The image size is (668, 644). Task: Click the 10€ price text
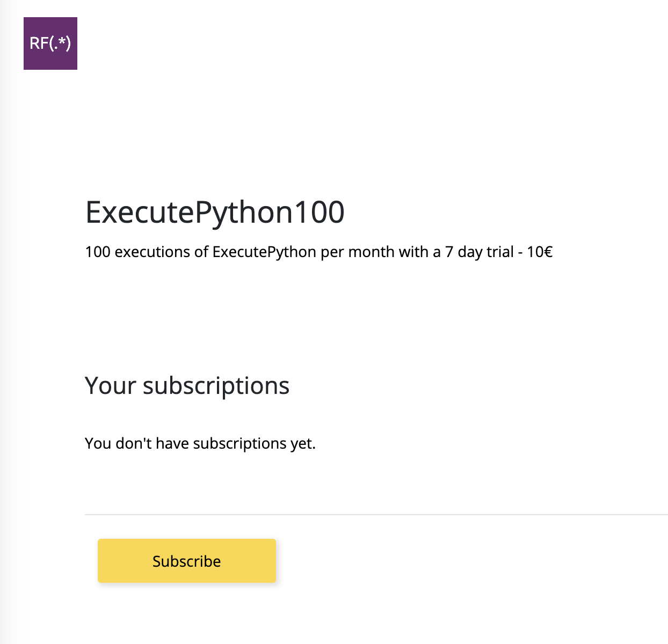pos(540,252)
